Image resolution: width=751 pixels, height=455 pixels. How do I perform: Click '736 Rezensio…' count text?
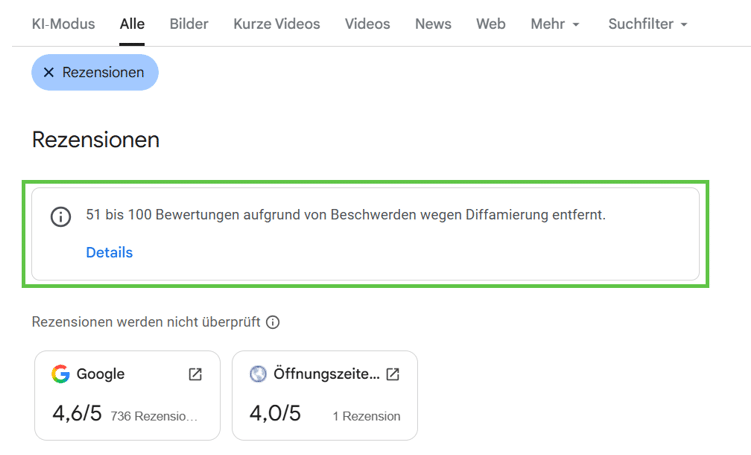point(154,416)
